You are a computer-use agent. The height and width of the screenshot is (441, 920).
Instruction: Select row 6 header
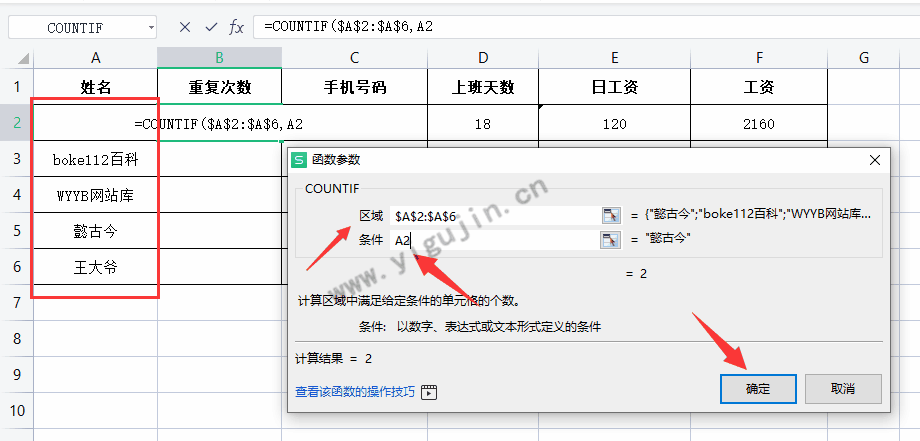pyautogui.click(x=16, y=267)
